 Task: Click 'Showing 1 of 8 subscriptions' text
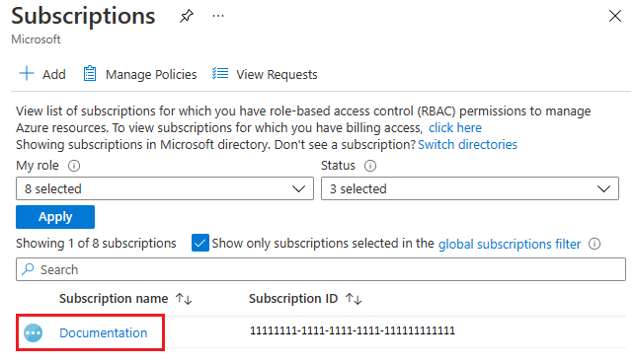tap(96, 244)
